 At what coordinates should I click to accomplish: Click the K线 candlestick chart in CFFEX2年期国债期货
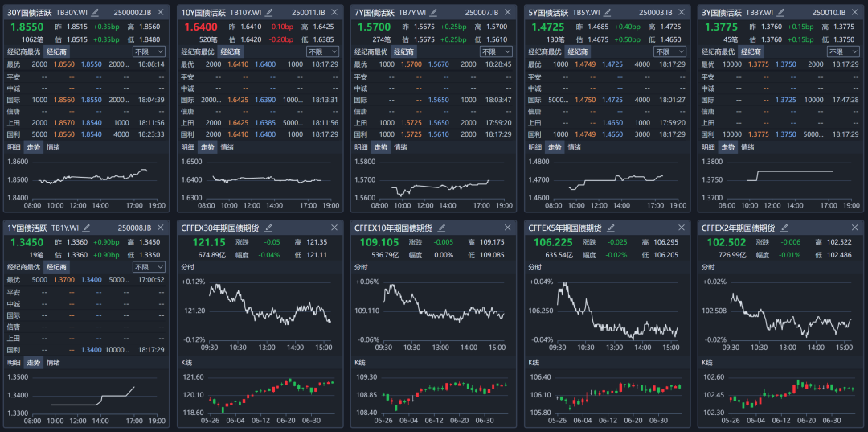780,397
